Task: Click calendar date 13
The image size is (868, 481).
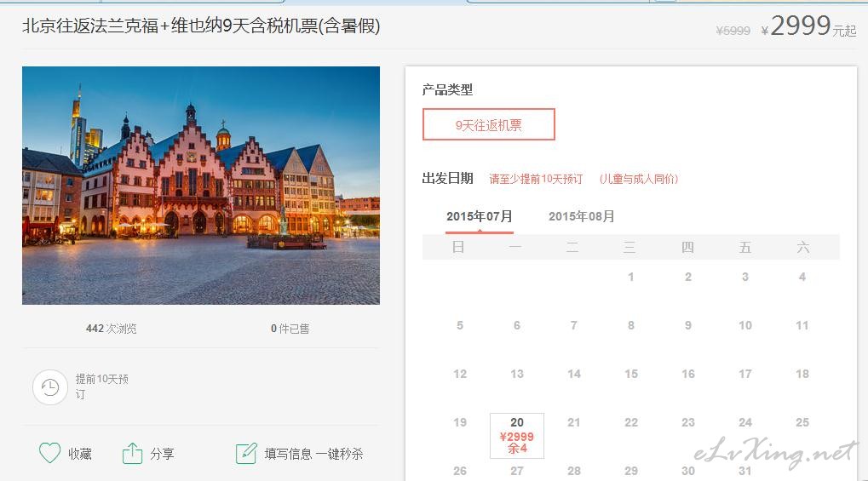Action: pyautogui.click(x=517, y=375)
